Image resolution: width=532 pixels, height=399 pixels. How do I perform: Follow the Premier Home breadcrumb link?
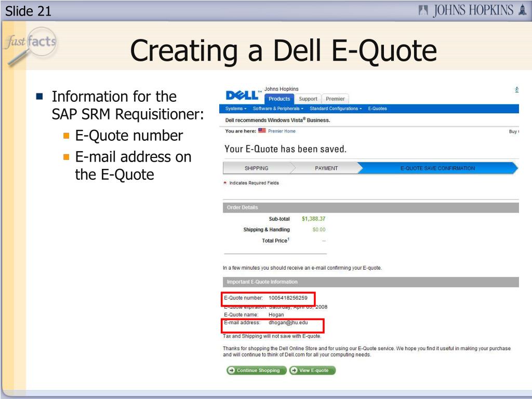pyautogui.click(x=282, y=131)
